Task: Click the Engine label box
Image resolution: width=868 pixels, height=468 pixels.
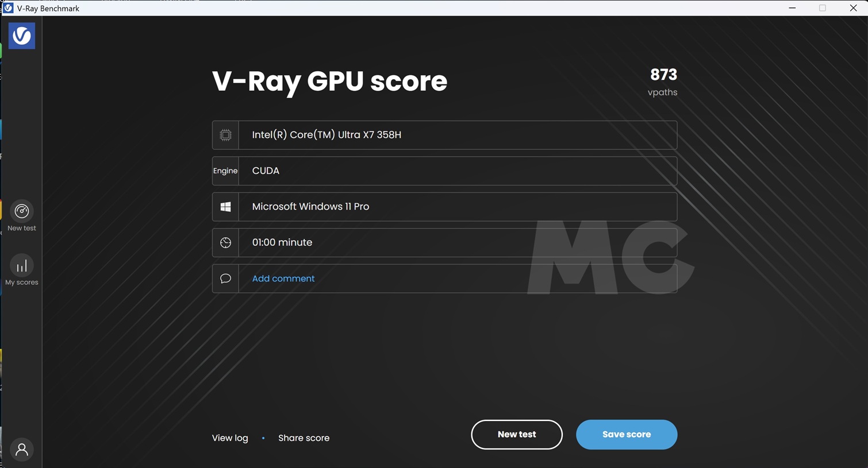Action: tap(225, 171)
